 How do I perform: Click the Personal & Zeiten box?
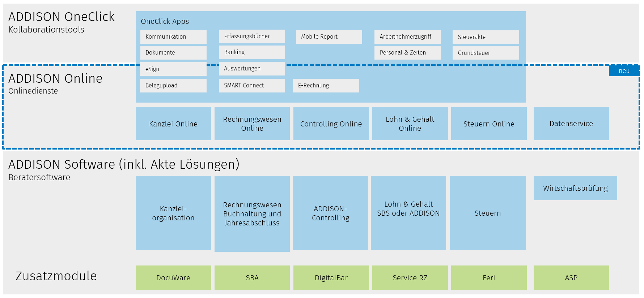tap(408, 53)
